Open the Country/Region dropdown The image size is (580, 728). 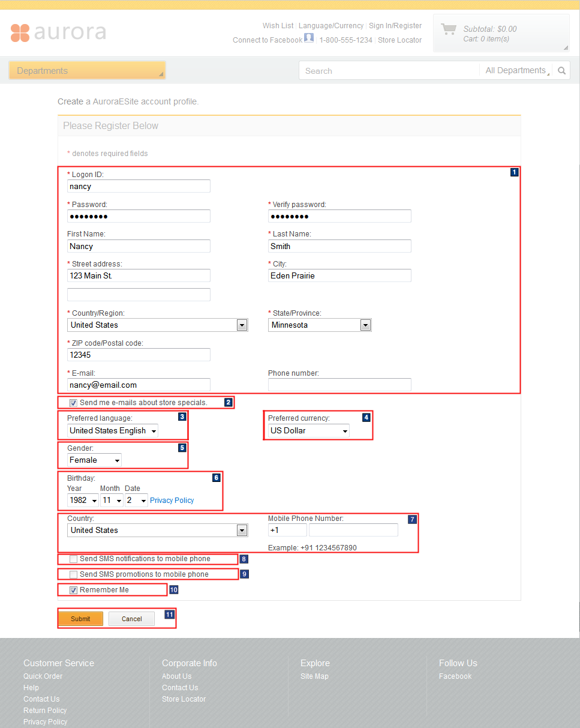[x=242, y=325]
